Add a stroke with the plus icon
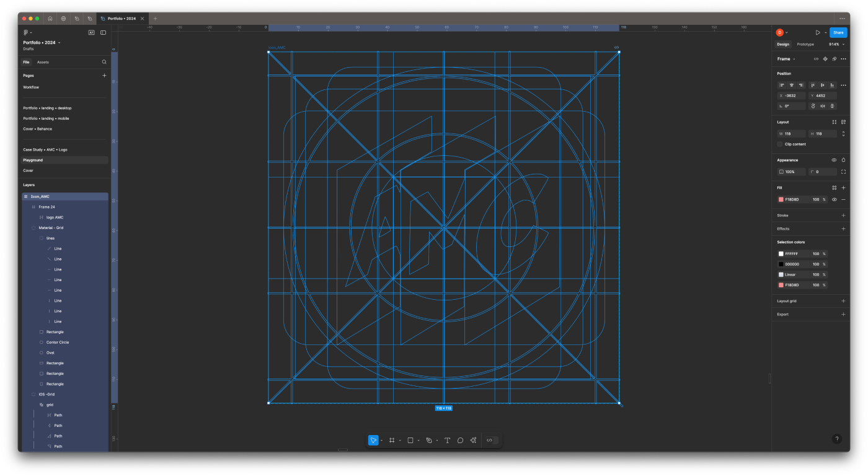Image resolution: width=868 pixels, height=476 pixels. (843, 215)
